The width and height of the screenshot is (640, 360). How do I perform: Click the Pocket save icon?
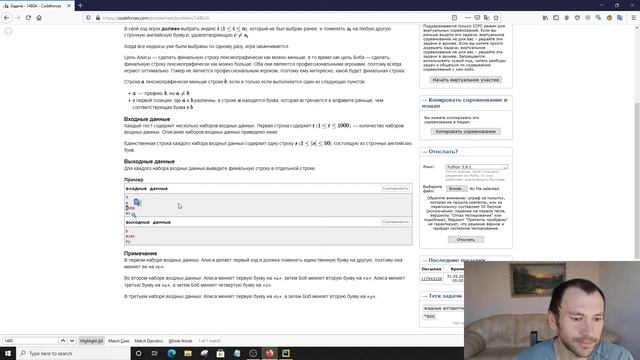pyautogui.click(x=477, y=18)
